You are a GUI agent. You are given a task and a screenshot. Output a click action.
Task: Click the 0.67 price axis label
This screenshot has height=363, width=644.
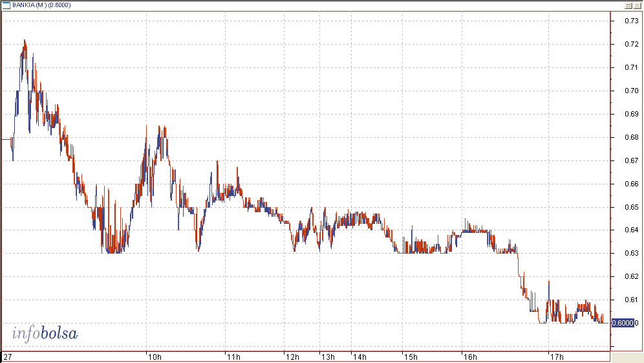point(631,160)
